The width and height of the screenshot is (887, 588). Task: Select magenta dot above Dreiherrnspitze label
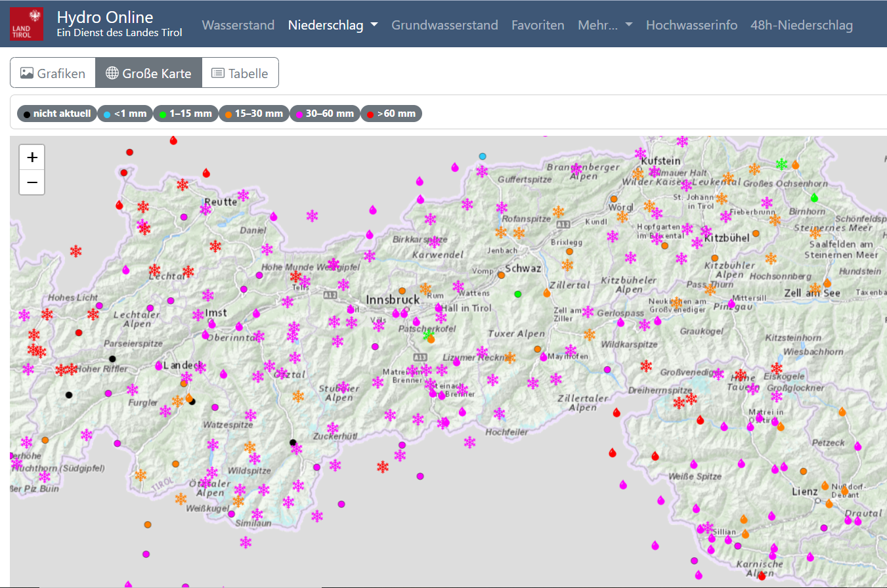[607, 369]
